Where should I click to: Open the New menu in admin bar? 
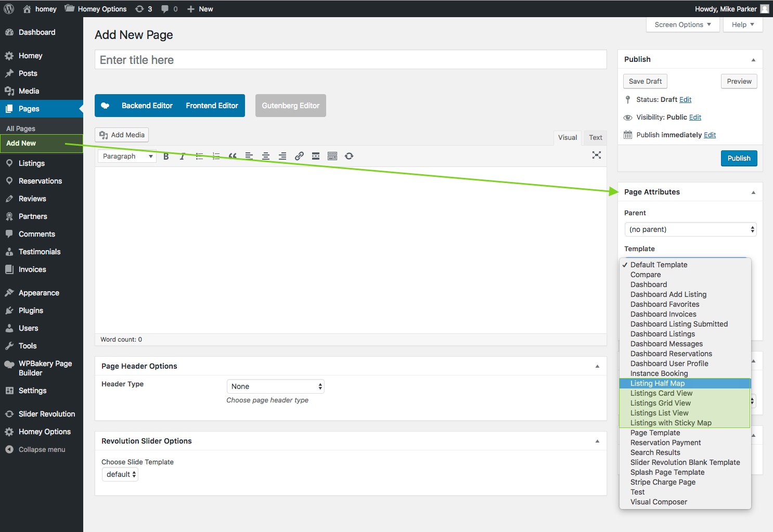[200, 9]
